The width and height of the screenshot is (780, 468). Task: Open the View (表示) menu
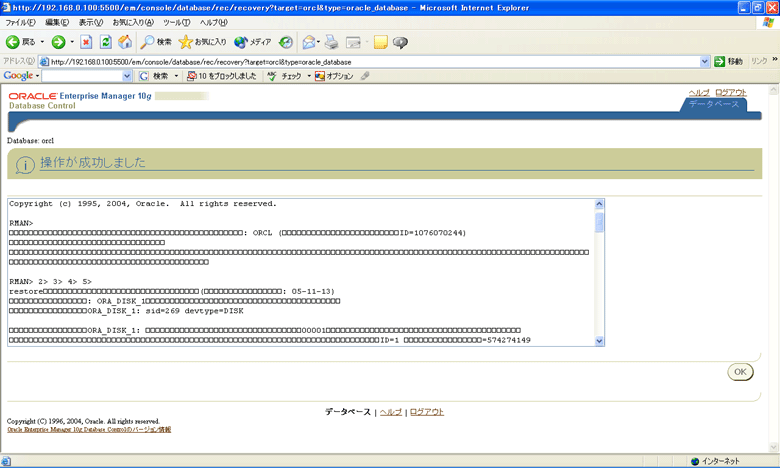click(x=91, y=22)
